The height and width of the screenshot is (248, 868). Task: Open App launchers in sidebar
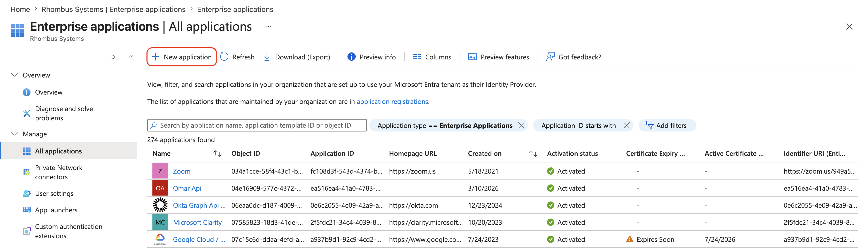tap(56, 210)
